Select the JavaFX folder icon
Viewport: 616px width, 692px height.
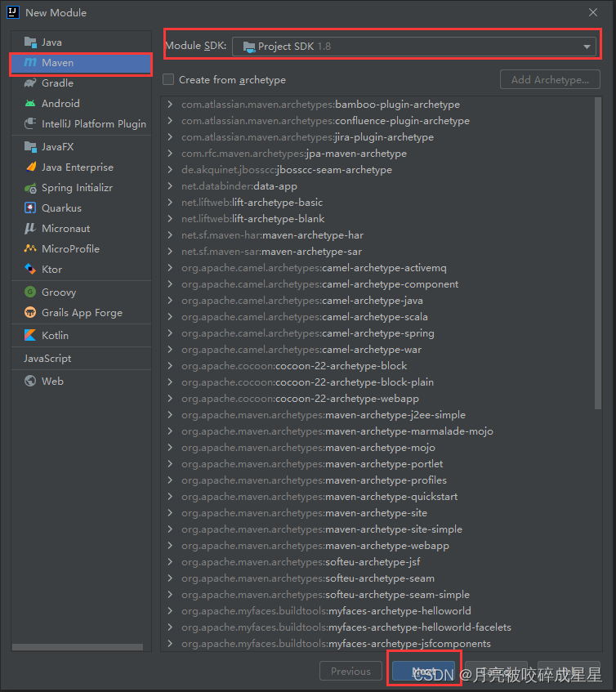[30, 146]
